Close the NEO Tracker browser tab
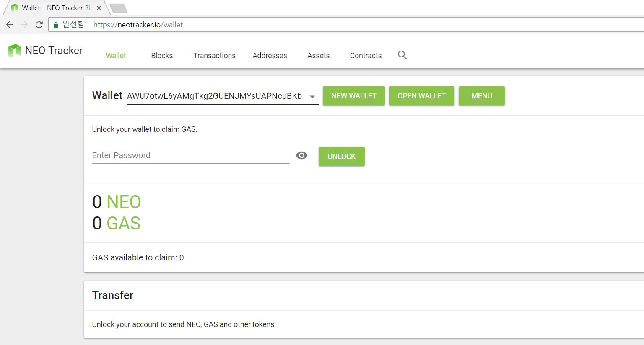The height and width of the screenshot is (345, 644). (x=99, y=8)
